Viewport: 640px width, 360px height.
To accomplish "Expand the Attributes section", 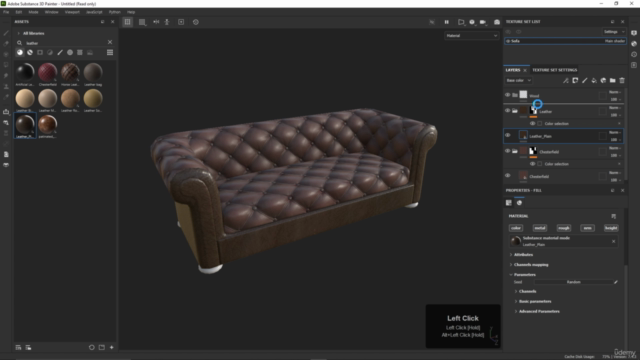I will (x=511, y=254).
